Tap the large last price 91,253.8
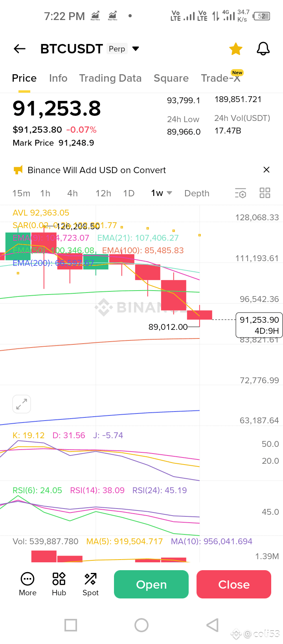The image size is (283, 644). (x=57, y=108)
